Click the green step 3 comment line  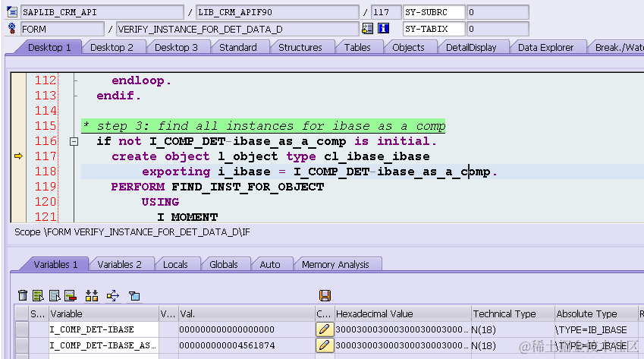tap(263, 126)
